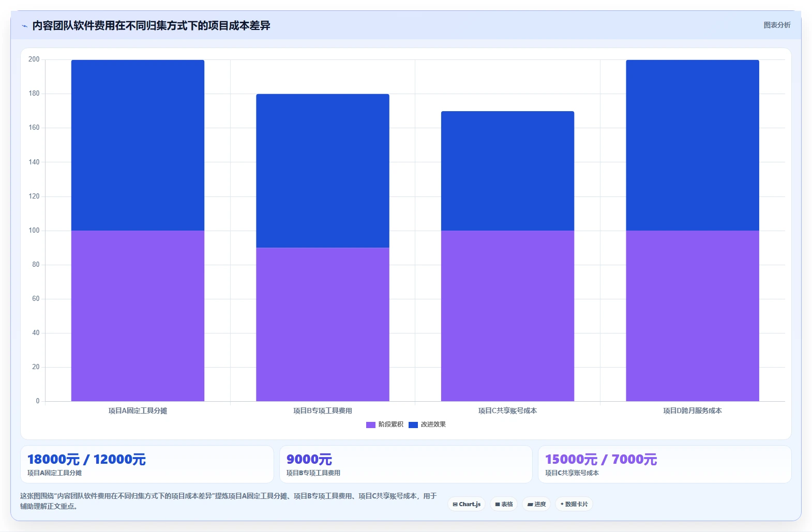This screenshot has height=532, width=812.
Task: Select the 表格 tag chip
Action: (504, 504)
